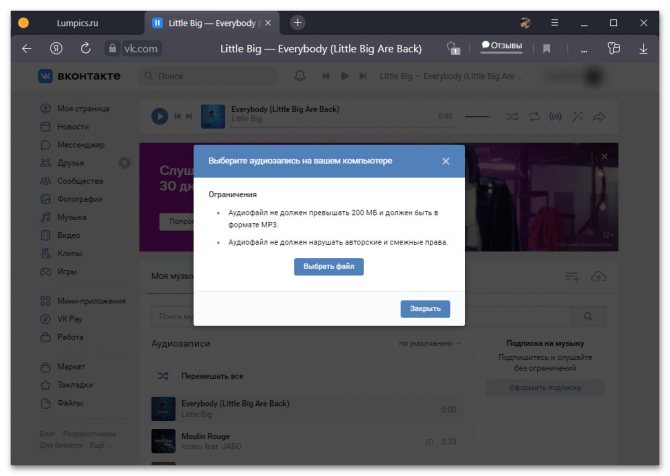Adjust the player volume slider
The height and width of the screenshot is (476, 670).
point(477,116)
